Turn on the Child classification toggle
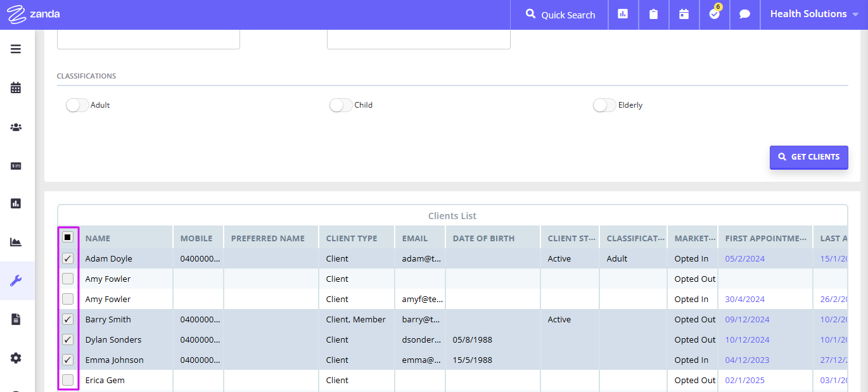This screenshot has height=392, width=868. click(340, 104)
